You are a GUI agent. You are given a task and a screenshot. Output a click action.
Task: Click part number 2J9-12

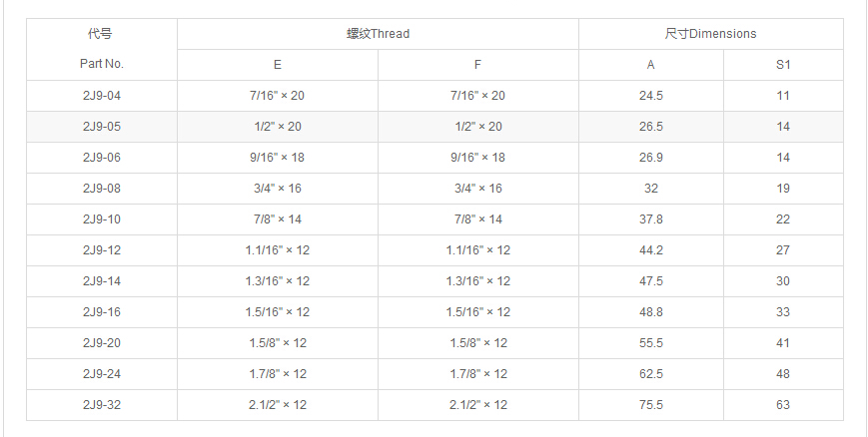(101, 250)
